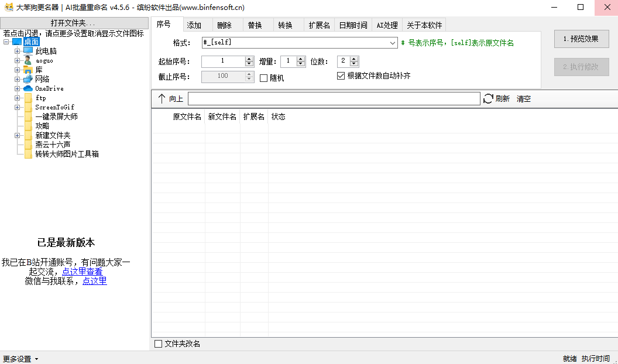The height and width of the screenshot is (364, 618).
Task: Click the folder path input field
Action: click(x=334, y=99)
